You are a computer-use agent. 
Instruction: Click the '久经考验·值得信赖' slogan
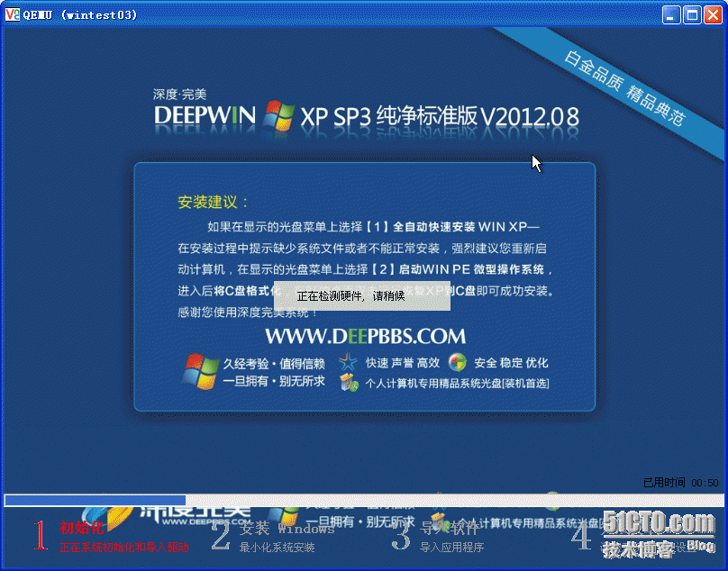pos(274,364)
